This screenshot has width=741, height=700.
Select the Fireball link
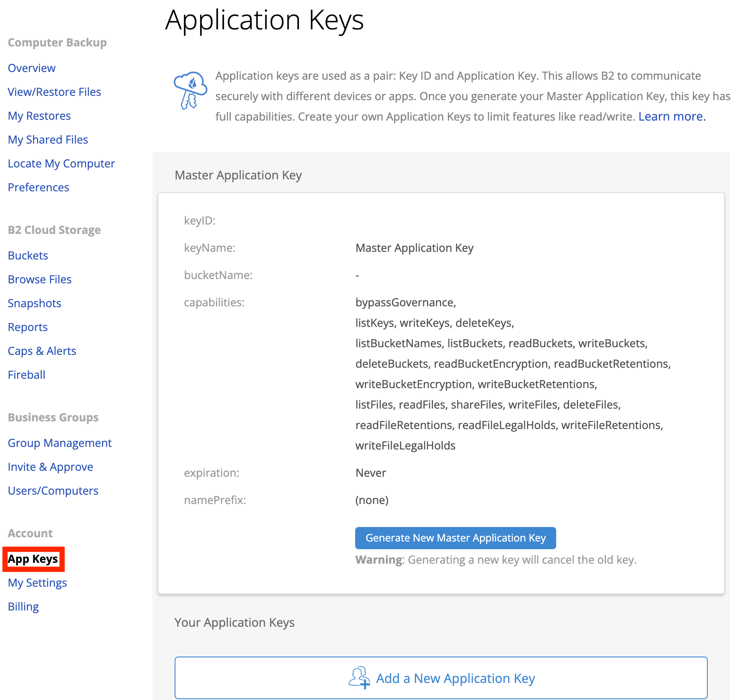coord(26,375)
